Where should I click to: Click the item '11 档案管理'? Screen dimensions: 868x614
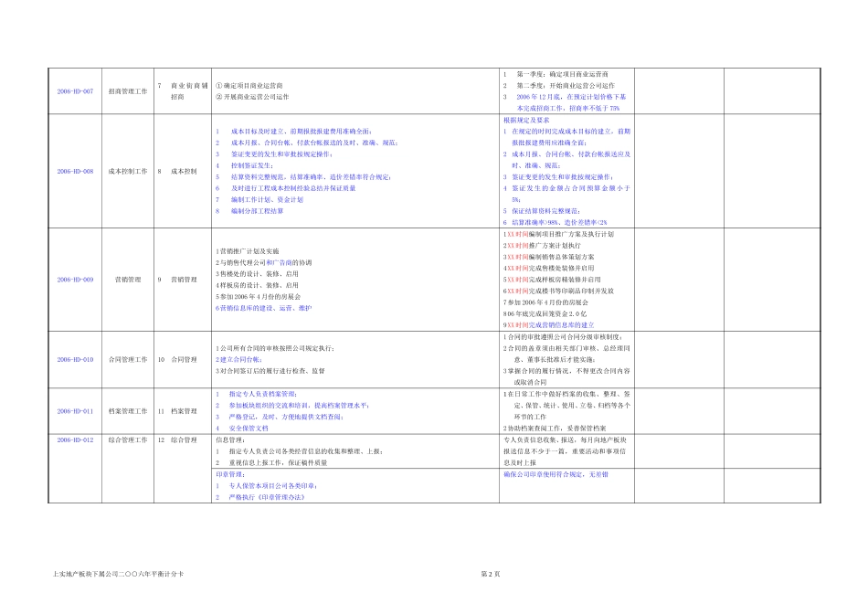pos(177,411)
